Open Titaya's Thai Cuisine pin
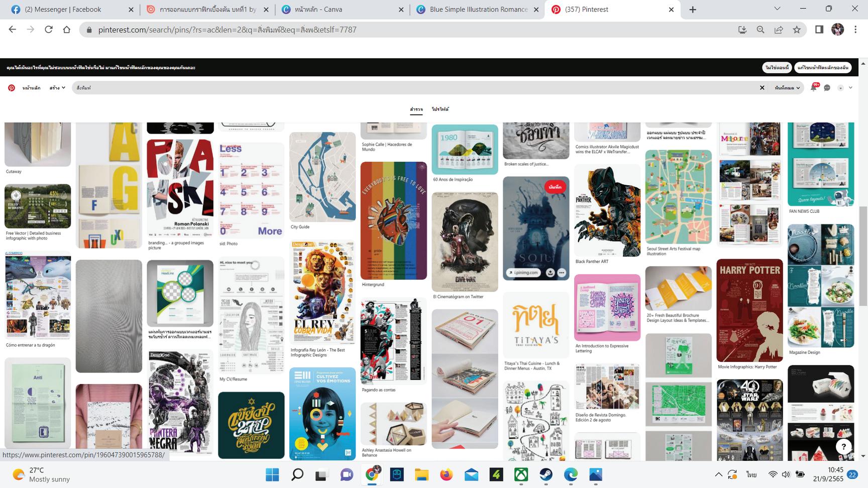The image size is (868, 488). [536, 325]
